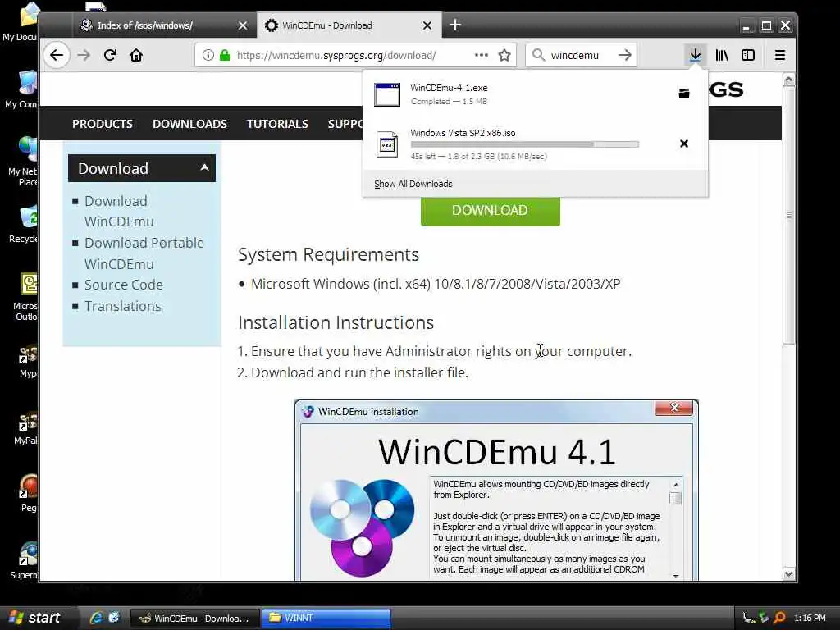840x630 pixels.
Task: Click the green DOWNLOAD button
Action: pos(491,211)
